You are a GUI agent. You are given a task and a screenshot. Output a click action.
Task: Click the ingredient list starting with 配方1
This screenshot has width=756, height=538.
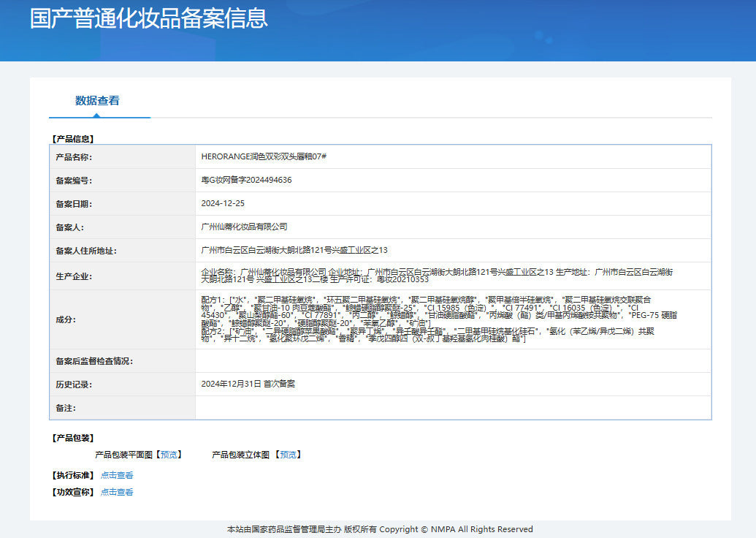tap(438, 319)
